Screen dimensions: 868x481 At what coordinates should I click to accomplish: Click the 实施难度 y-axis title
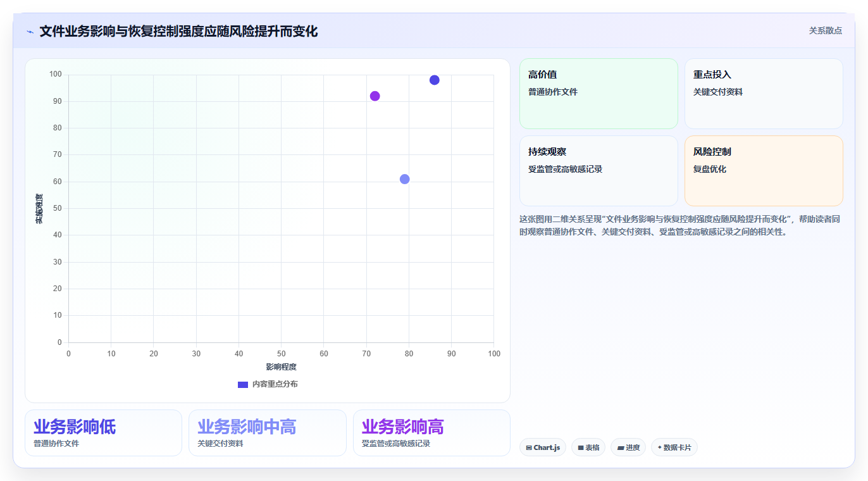coord(39,209)
